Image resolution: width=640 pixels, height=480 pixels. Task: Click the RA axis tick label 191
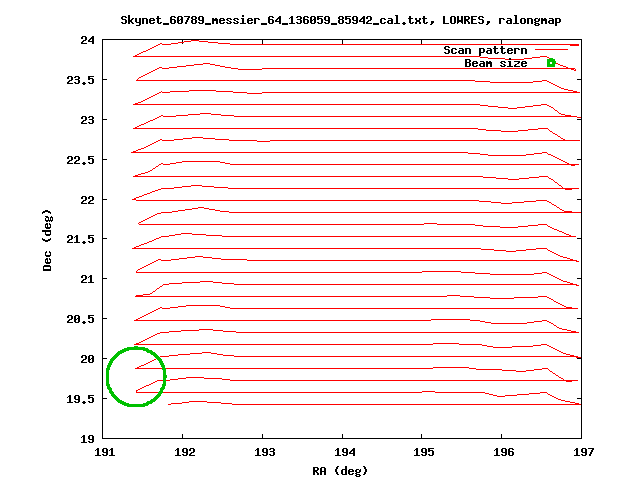[x=105, y=452]
